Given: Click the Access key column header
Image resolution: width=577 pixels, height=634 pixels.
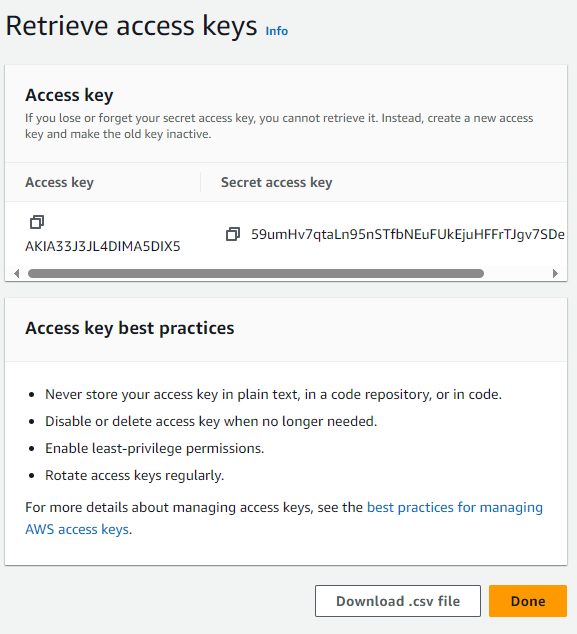Looking at the screenshot, I should 59,182.
